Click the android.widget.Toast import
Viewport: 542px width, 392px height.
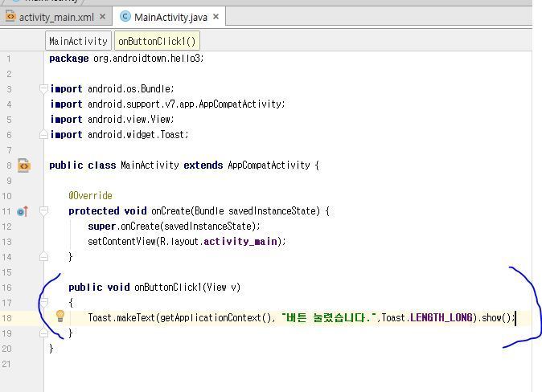(136, 134)
